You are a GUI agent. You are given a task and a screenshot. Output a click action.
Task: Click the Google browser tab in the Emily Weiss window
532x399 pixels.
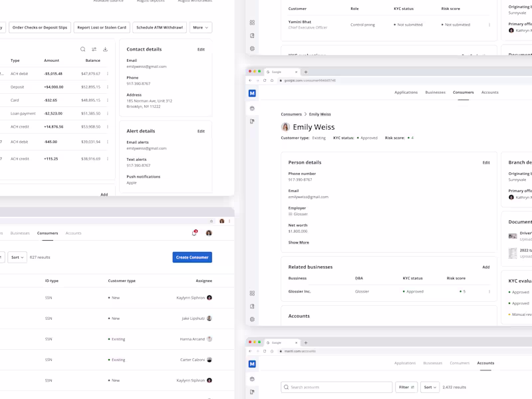pyautogui.click(x=281, y=72)
